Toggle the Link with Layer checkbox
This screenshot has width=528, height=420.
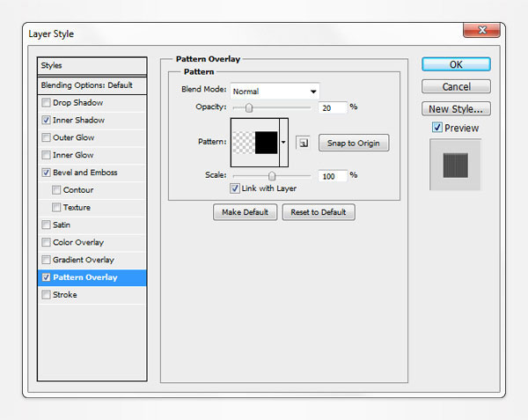[235, 188]
